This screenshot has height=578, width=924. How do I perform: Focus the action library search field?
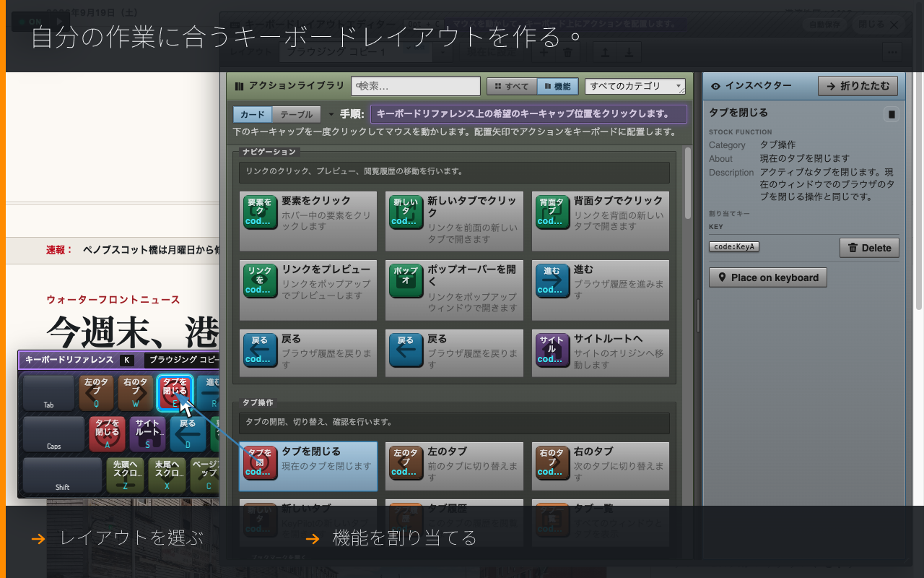(416, 86)
